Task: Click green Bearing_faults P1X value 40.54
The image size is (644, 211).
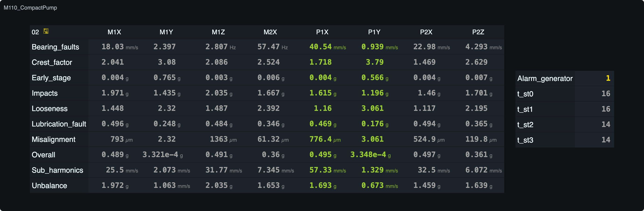Action: point(321,47)
